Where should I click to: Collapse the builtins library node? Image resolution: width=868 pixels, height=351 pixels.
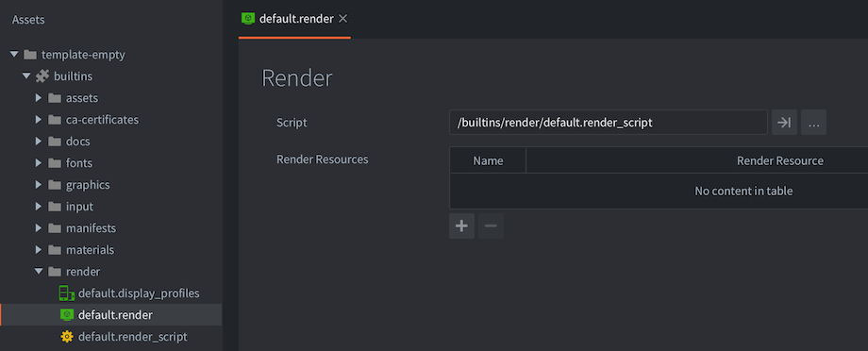[26, 75]
